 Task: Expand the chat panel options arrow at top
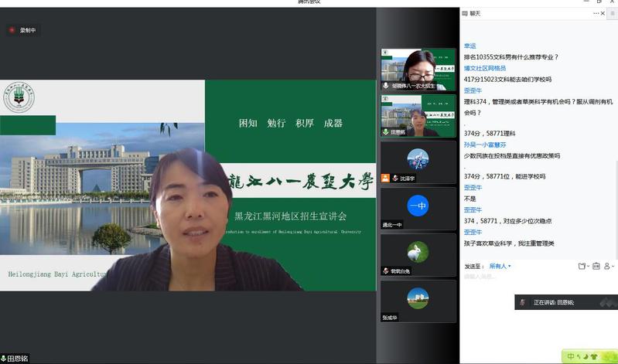tap(596, 14)
